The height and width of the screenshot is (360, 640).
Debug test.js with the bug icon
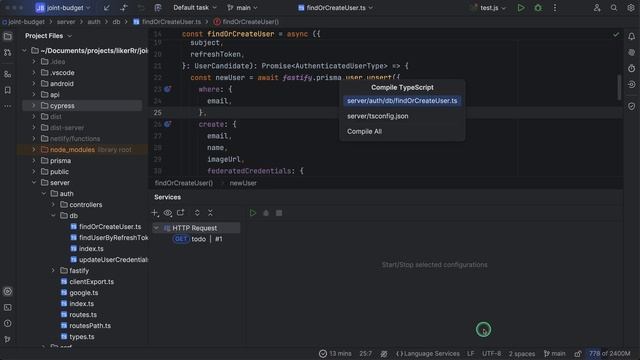538,8
